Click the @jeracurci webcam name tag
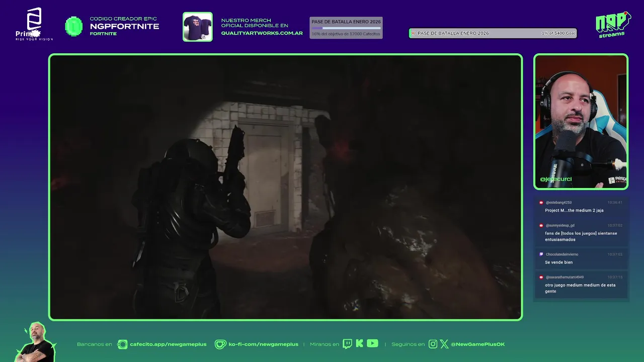Image resolution: width=644 pixels, height=362 pixels. click(555, 179)
